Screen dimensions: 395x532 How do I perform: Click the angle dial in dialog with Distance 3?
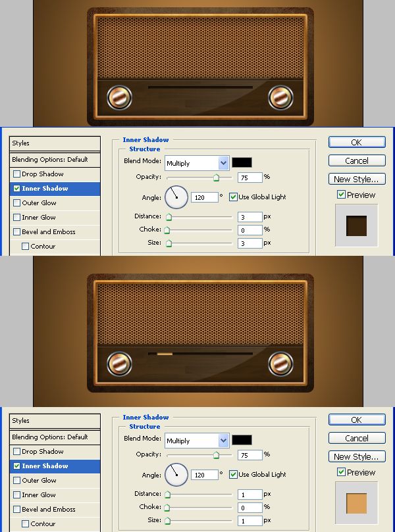pyautogui.click(x=176, y=197)
